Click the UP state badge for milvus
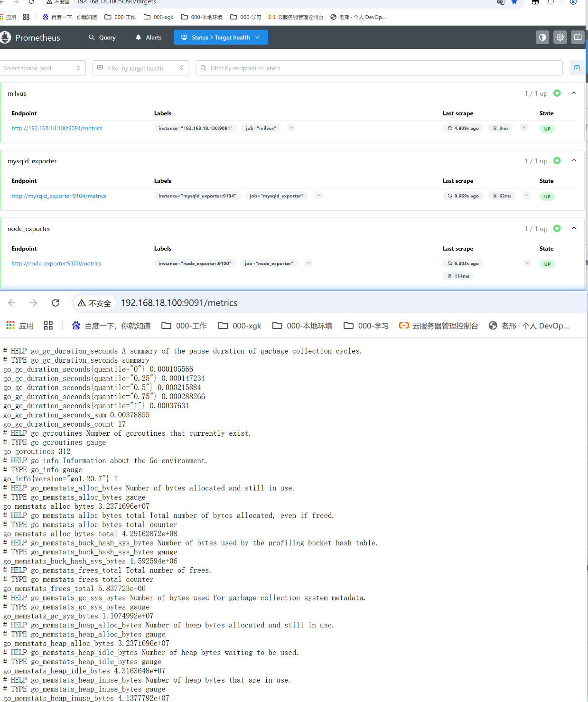Screen dimensions: 588x702 coord(547,129)
